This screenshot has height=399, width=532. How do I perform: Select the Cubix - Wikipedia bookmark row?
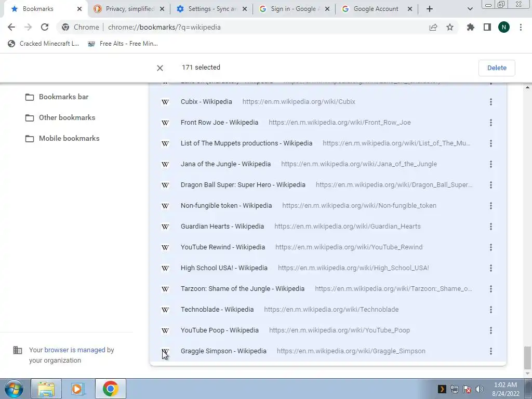tap(328, 102)
